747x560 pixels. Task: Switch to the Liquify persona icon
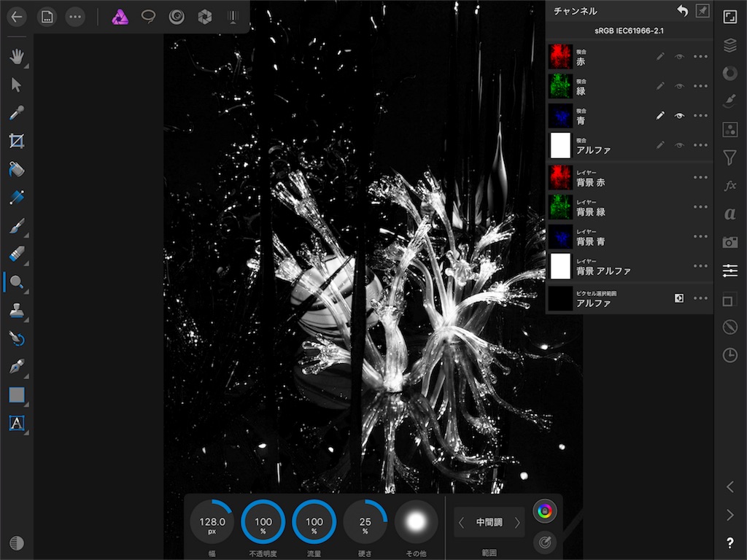[x=177, y=17]
